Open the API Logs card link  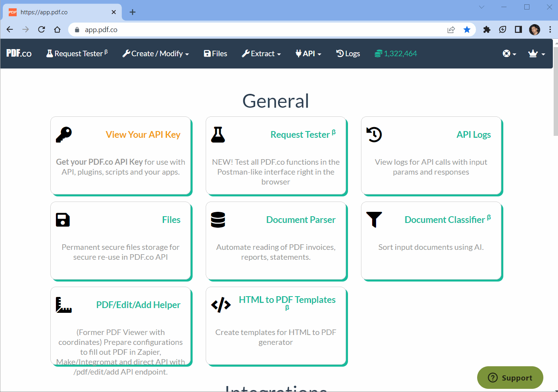[x=474, y=135]
